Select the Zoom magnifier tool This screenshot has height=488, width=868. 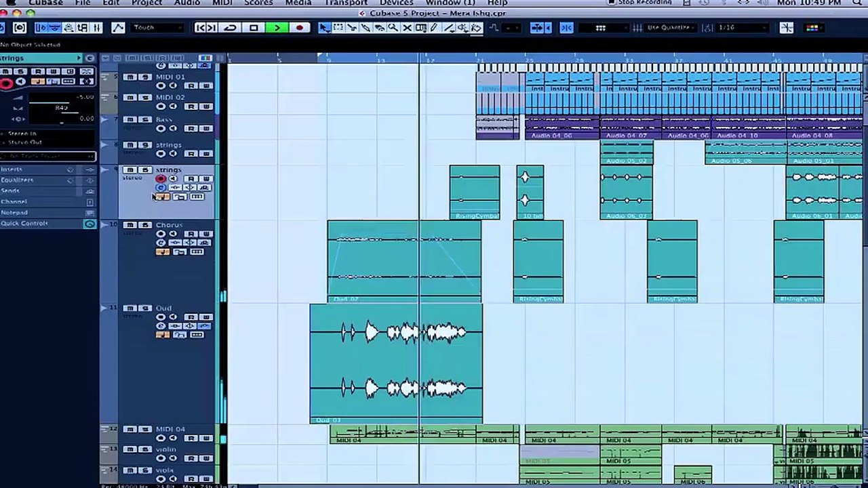click(393, 28)
